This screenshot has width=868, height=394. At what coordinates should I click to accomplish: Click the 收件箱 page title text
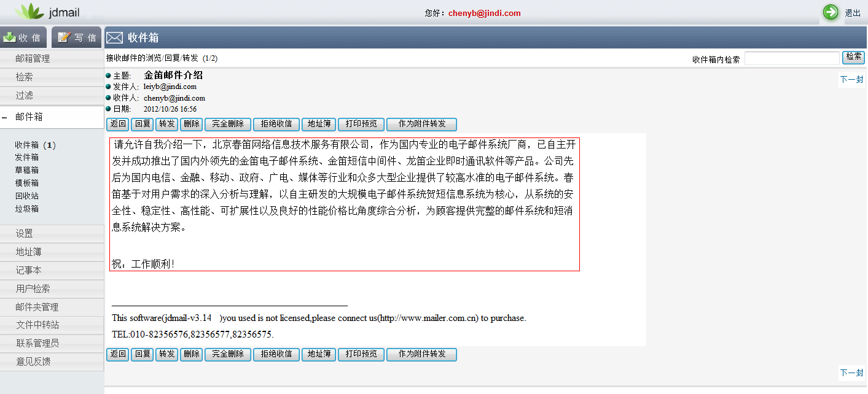(x=143, y=37)
